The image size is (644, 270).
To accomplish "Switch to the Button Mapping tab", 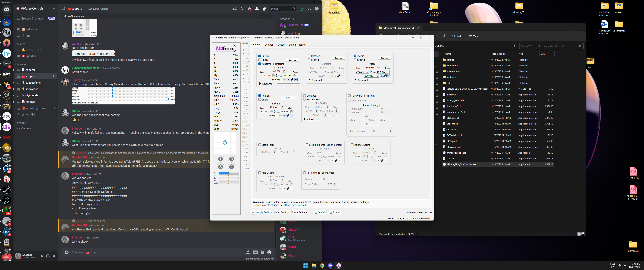I will pyautogui.click(x=297, y=45).
